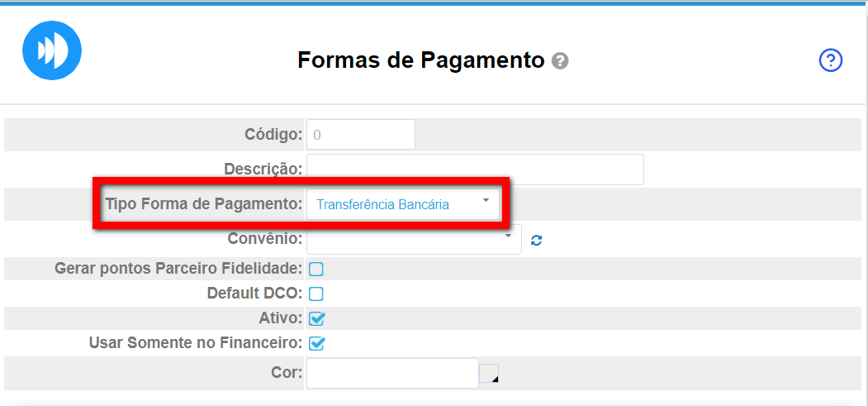Viewport: 868px width, 406px height.
Task: Open the Cor color picker swatch
Action: pyautogui.click(x=490, y=375)
